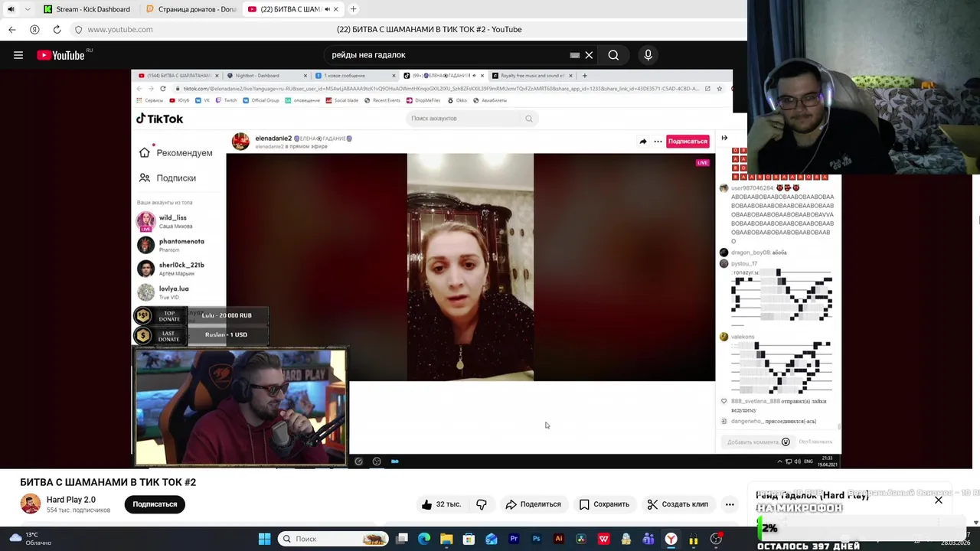Open on-screen keyboard in YouTube search
The image size is (980, 551).
575,55
